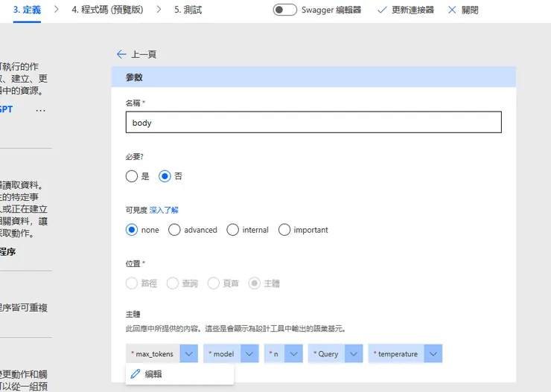Click chevron between 程式碼 and 測試 steps

159,10
